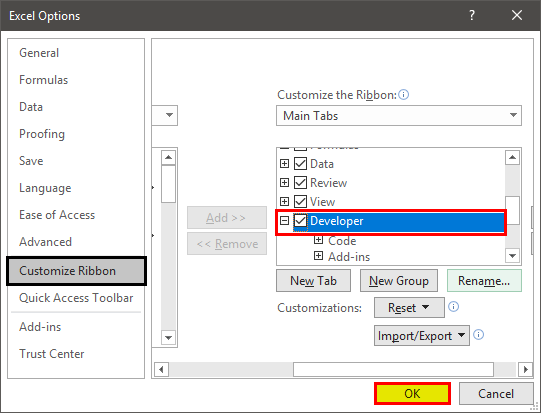Click the horizontal scrollbar thumb
The image size is (541, 413).
[393, 370]
